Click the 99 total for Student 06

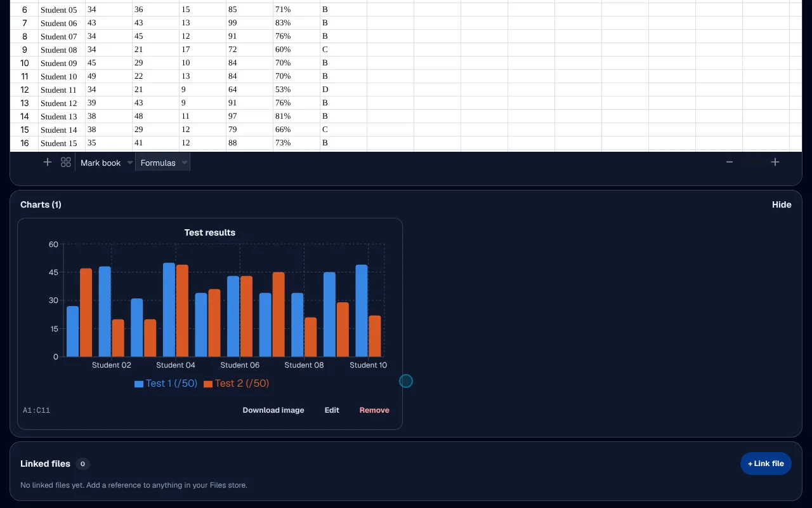click(x=249, y=23)
